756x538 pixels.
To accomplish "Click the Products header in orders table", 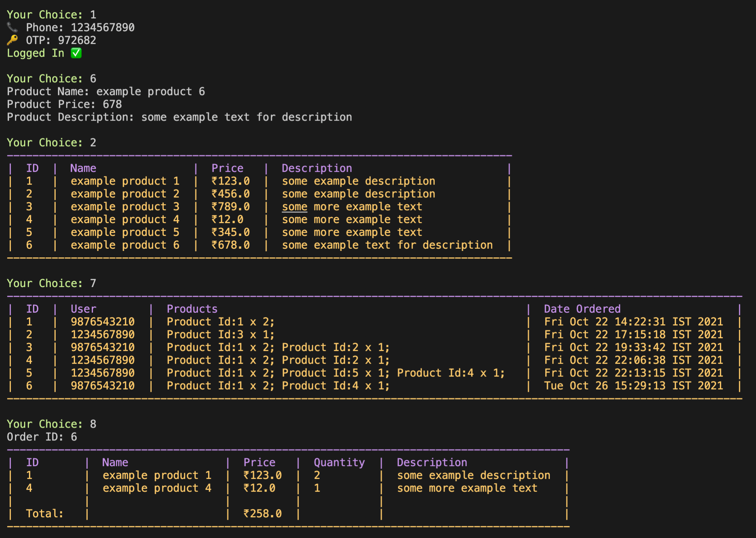I will click(x=192, y=309).
